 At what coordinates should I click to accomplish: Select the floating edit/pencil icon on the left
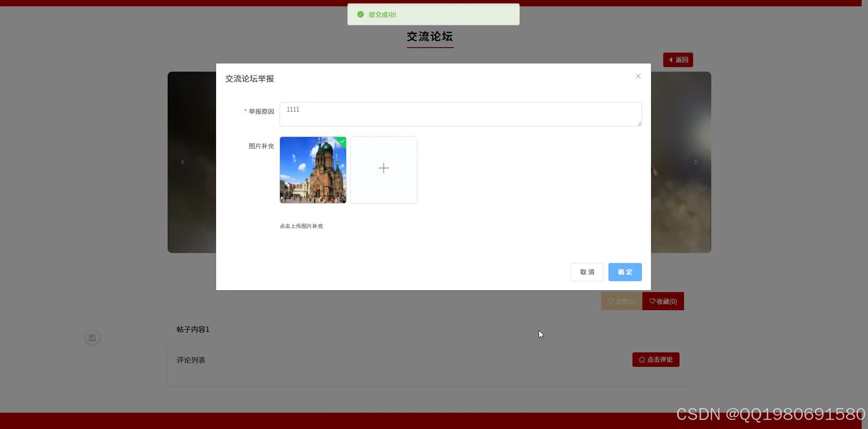(x=92, y=337)
